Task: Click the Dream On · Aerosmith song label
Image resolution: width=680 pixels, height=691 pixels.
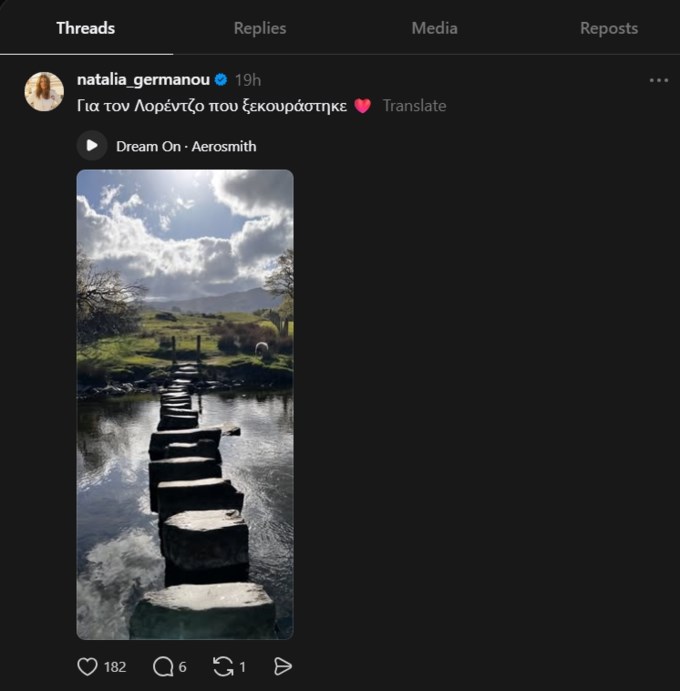Action: 186,146
